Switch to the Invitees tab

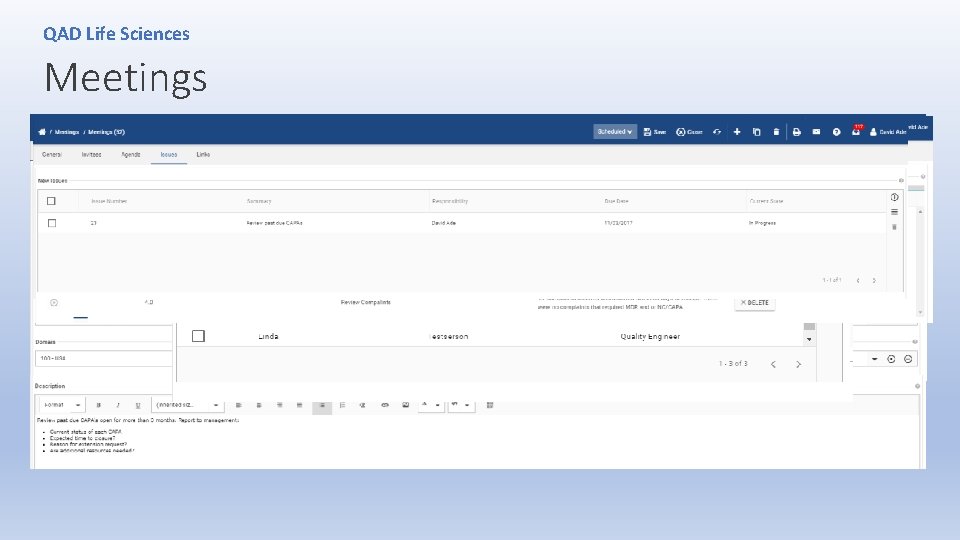pos(91,154)
